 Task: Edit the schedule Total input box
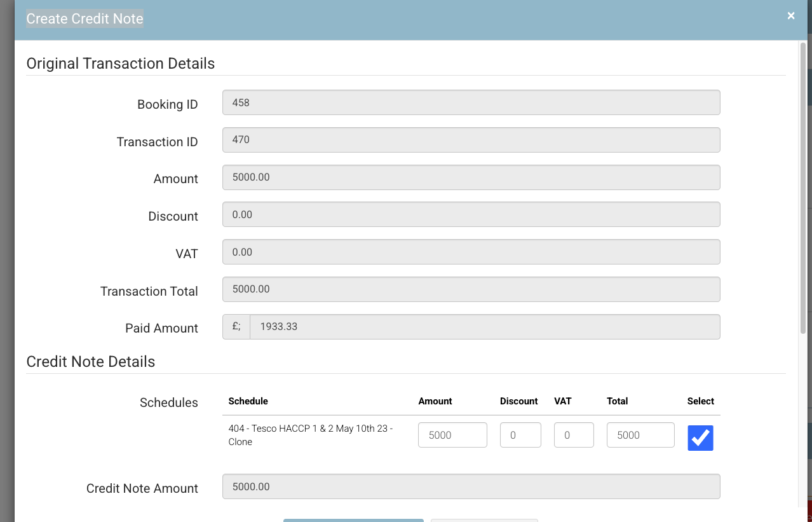click(x=640, y=435)
